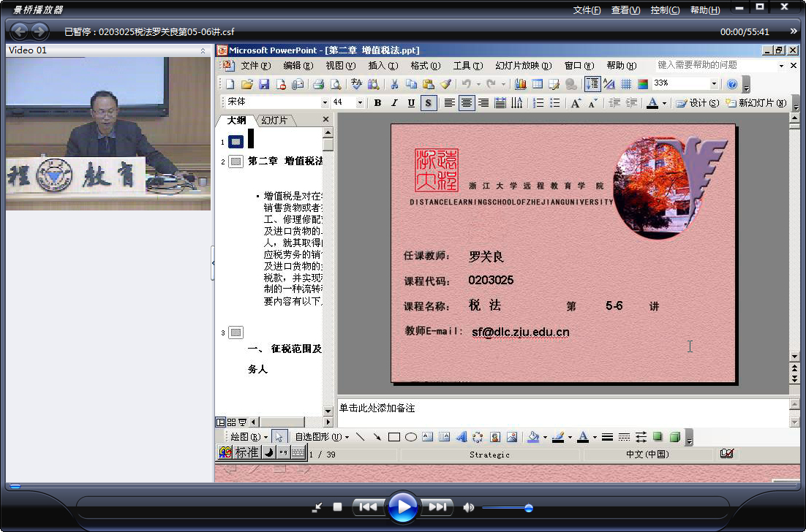This screenshot has height=532, width=806.
Task: Click the Insert Chart icon
Action: point(520,84)
